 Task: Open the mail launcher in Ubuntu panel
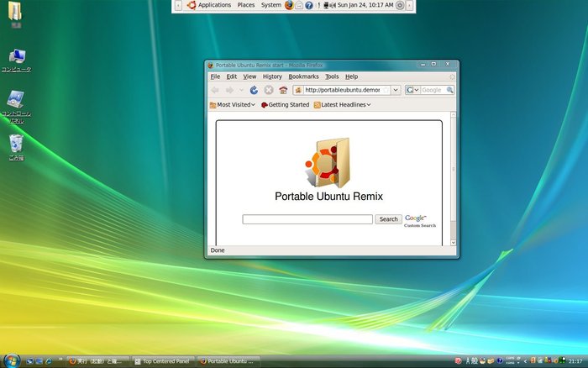click(x=299, y=5)
